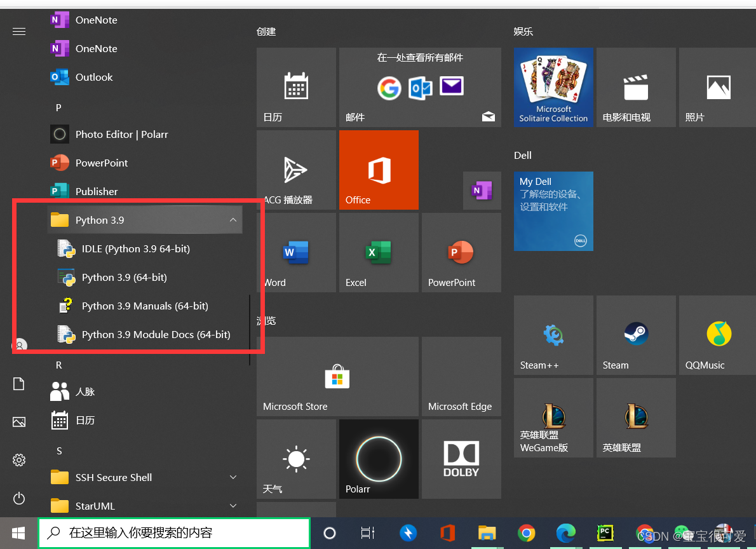Image resolution: width=756 pixels, height=549 pixels.
Task: Click the 娱乐 group header
Action: 523,32
